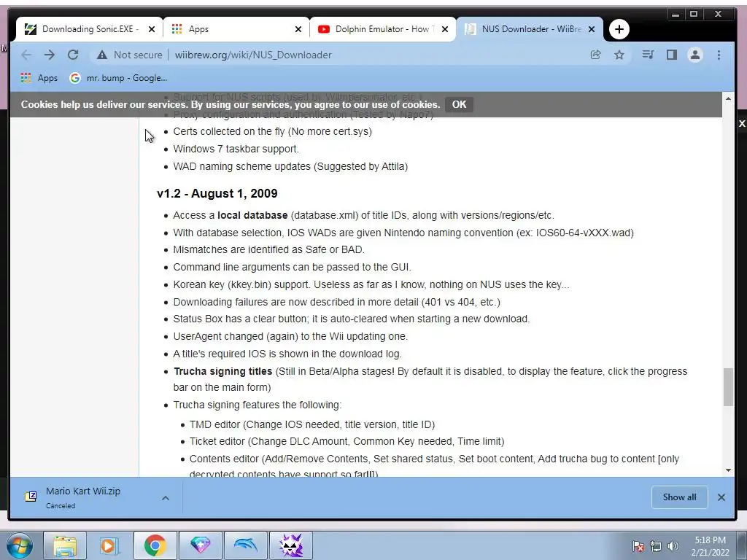747x560 pixels.
Task: Open the purple spiky face taskbar app
Action: pyautogui.click(x=291, y=545)
